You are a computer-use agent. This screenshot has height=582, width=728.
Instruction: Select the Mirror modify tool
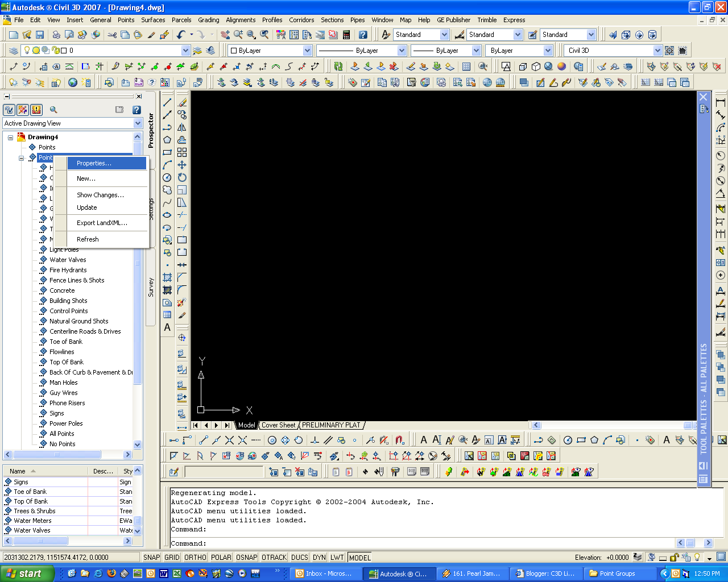[182, 127]
